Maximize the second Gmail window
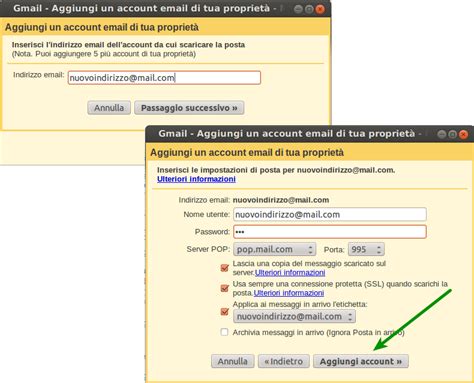 coord(452,134)
